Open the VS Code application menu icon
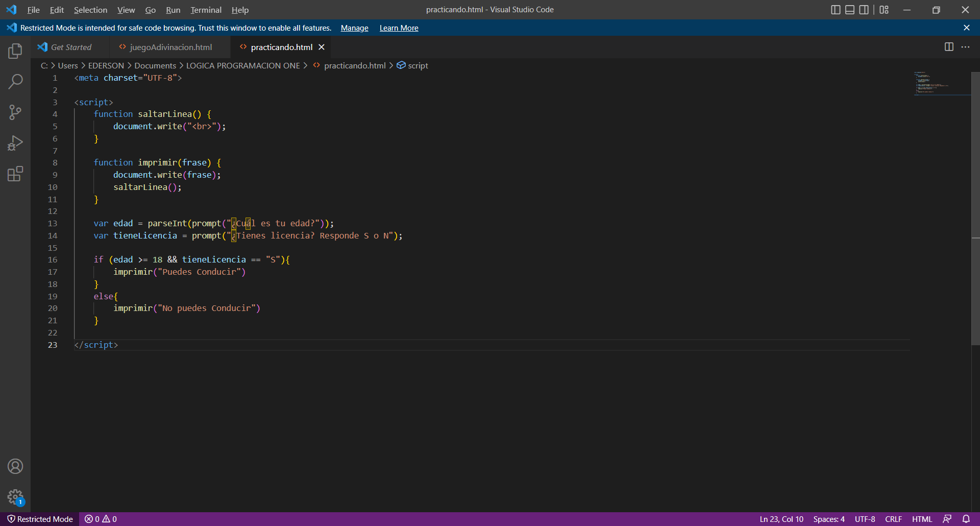This screenshot has height=526, width=980. (11, 10)
